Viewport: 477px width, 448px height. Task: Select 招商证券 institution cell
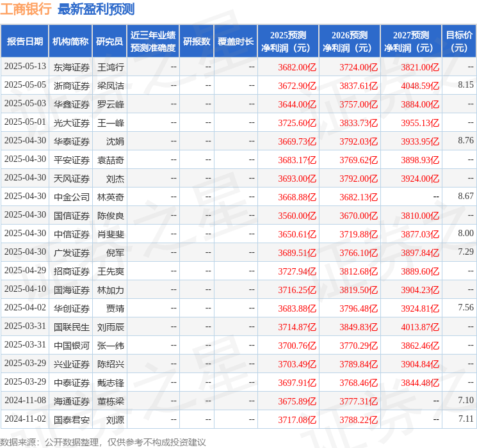[72, 271]
